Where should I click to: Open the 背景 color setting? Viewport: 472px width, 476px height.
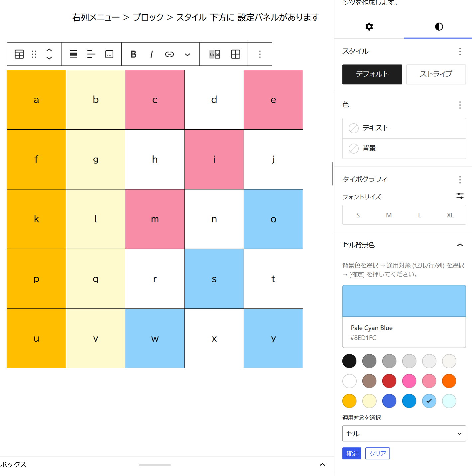pyautogui.click(x=404, y=148)
